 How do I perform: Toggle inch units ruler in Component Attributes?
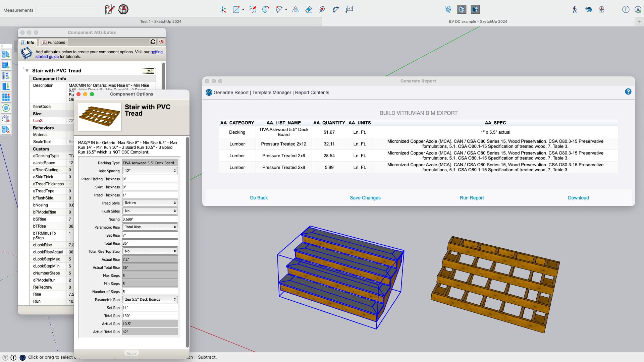pos(148,71)
